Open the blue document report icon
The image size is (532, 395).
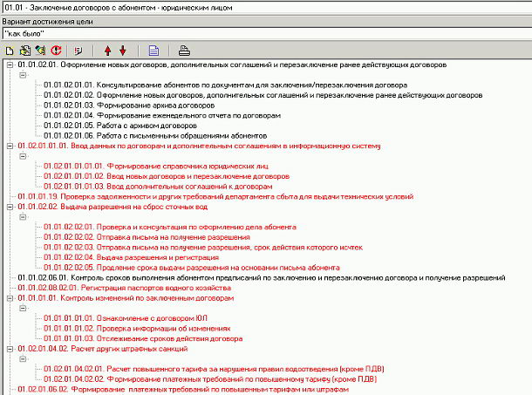pyautogui.click(x=153, y=51)
